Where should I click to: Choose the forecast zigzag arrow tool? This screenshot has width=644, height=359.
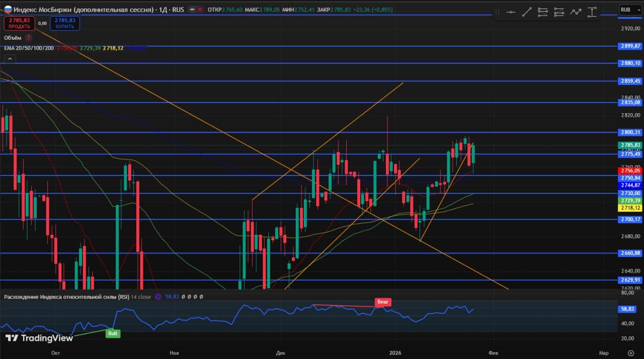576,12
